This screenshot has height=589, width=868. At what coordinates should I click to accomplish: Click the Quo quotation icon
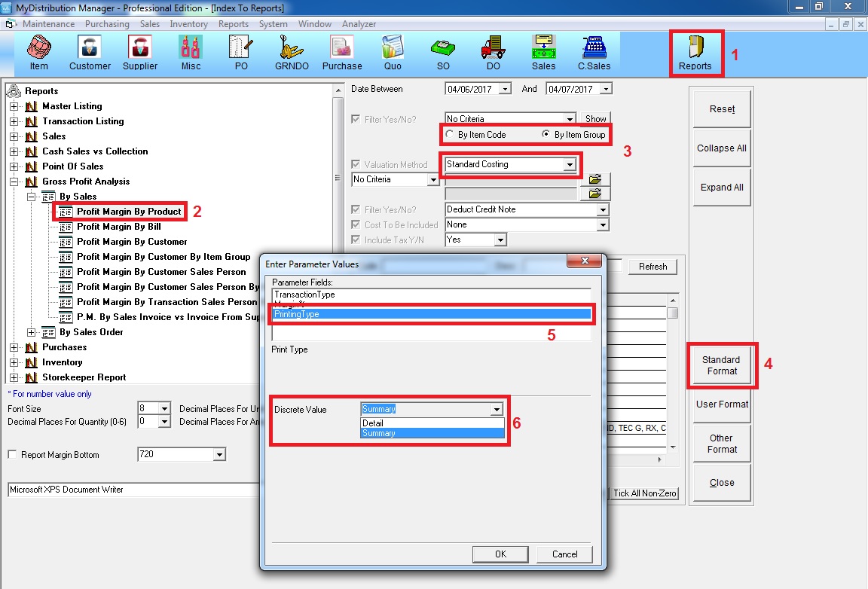(393, 51)
